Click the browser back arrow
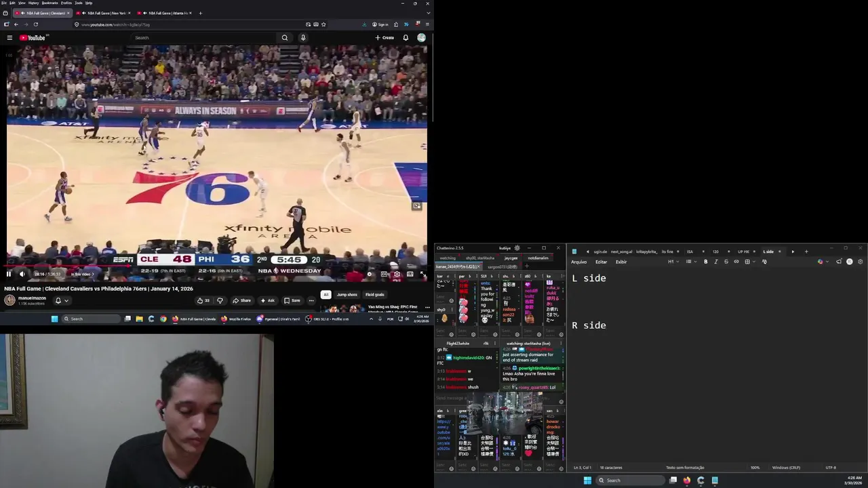868x488 pixels. (x=16, y=24)
